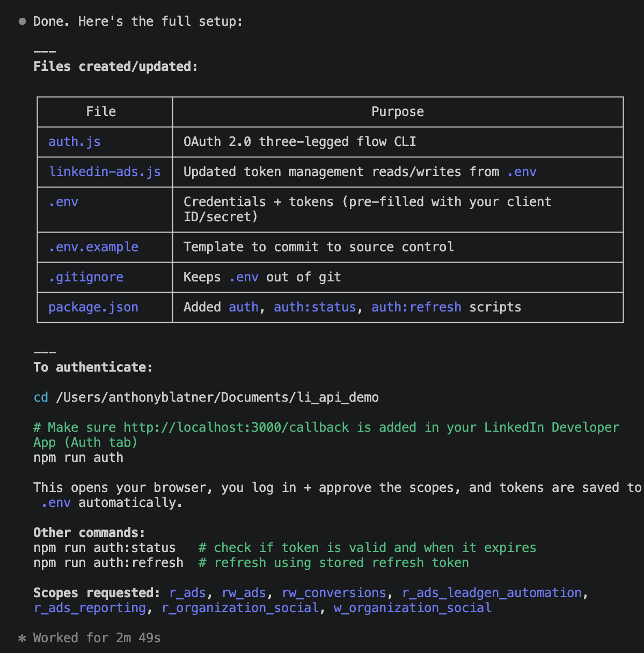Click the r_ads_reporting scope

(x=90, y=608)
